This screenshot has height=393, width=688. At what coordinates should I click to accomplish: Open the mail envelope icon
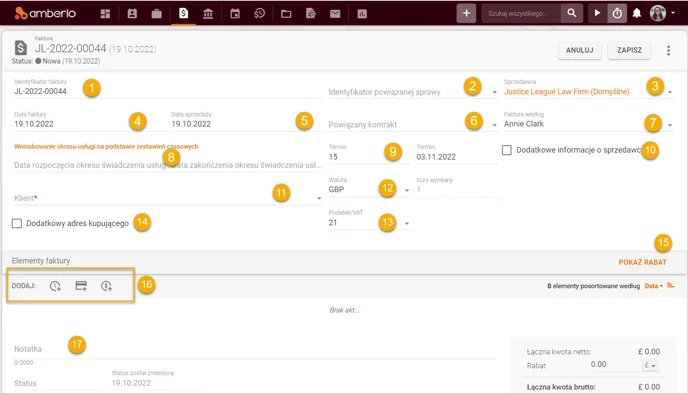point(335,14)
